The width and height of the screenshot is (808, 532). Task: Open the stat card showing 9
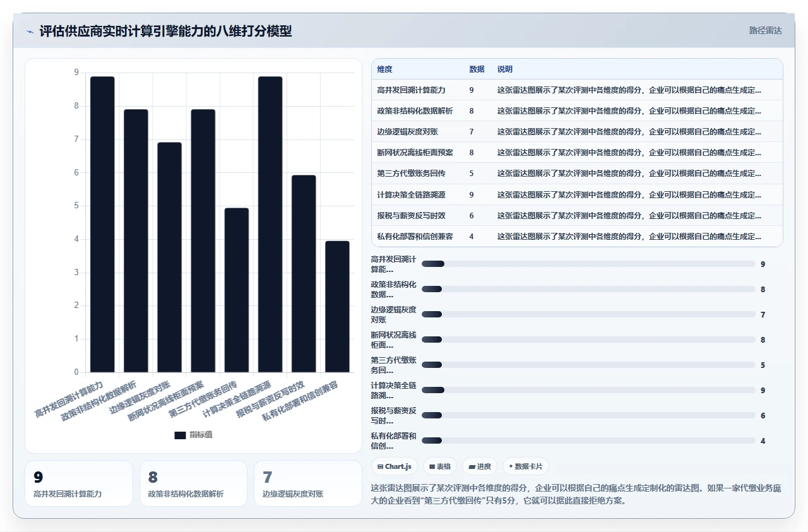tap(79, 483)
